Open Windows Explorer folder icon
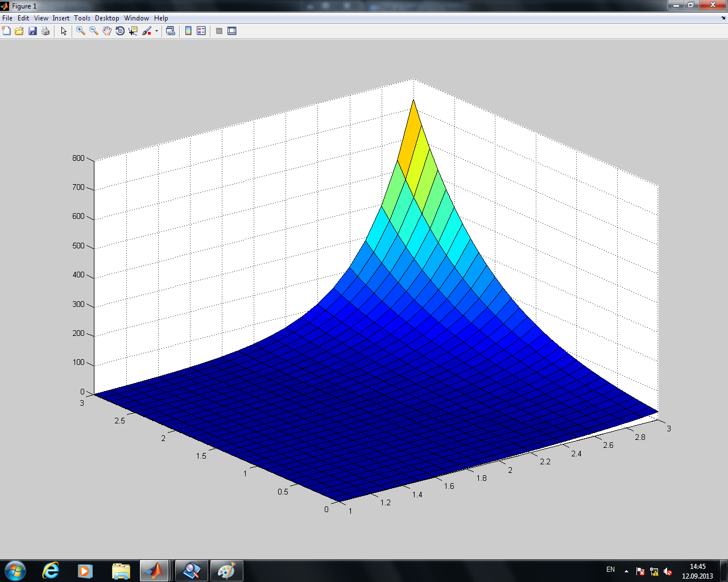 [121, 571]
